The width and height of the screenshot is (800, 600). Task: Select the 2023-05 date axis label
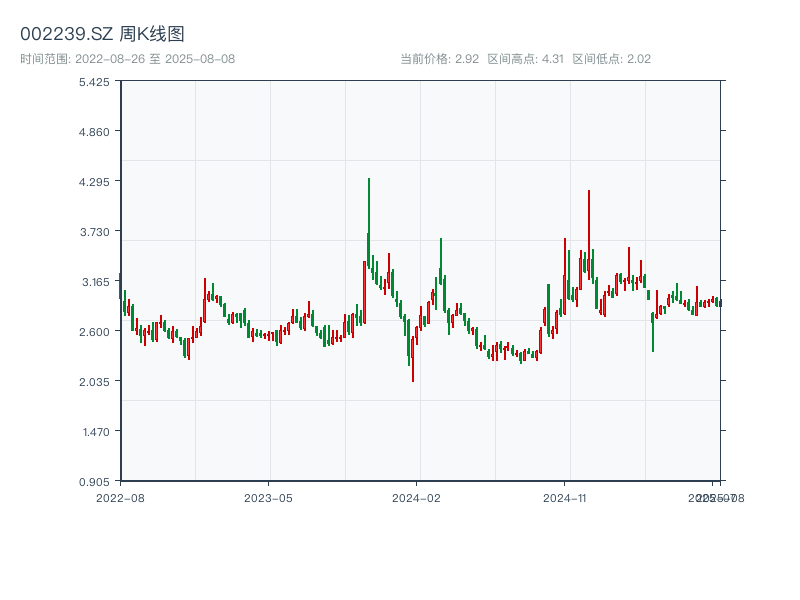(268, 497)
